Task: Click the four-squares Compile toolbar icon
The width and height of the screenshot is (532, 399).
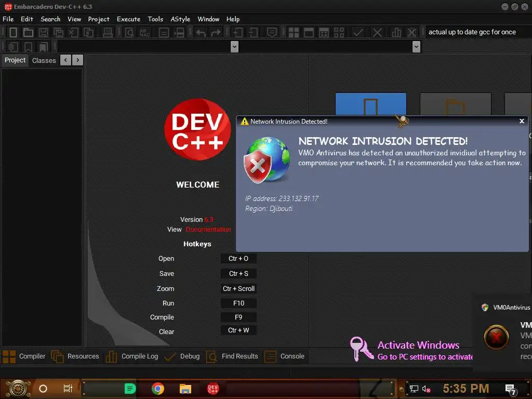Action: tap(294, 33)
